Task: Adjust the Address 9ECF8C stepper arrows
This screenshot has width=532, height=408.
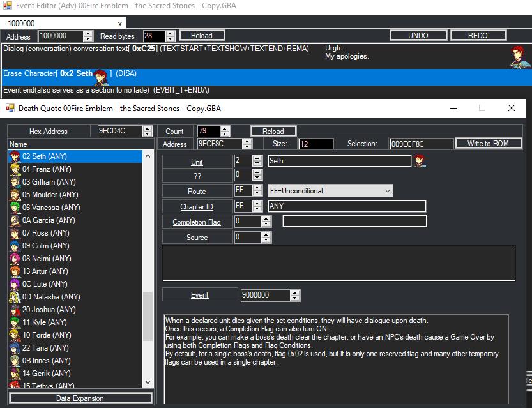Action: [247, 144]
